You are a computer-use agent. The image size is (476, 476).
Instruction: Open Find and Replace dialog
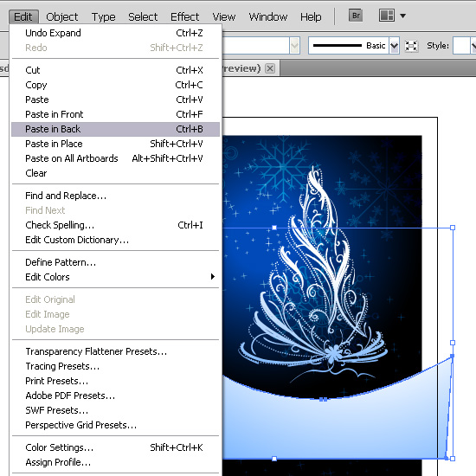pos(115,196)
